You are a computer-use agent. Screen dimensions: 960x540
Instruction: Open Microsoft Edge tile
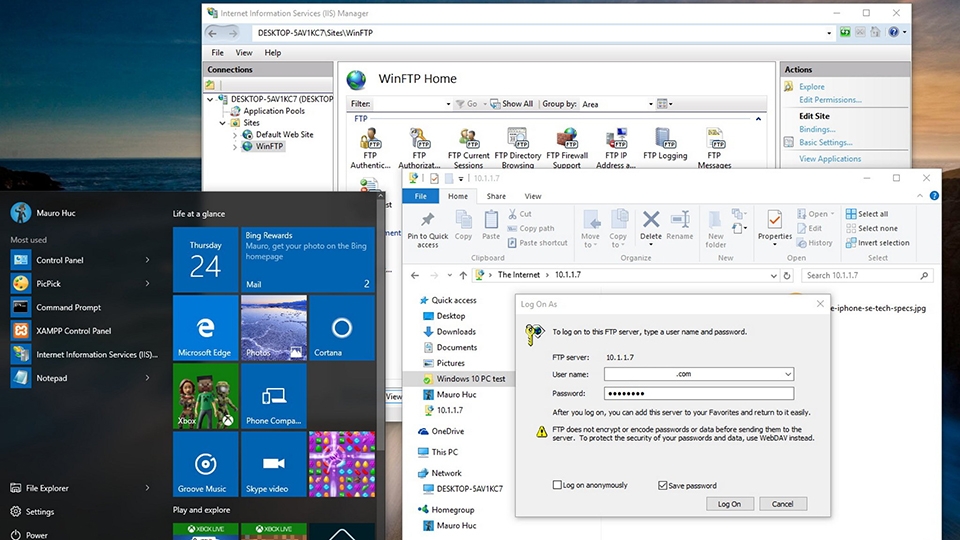coord(205,328)
